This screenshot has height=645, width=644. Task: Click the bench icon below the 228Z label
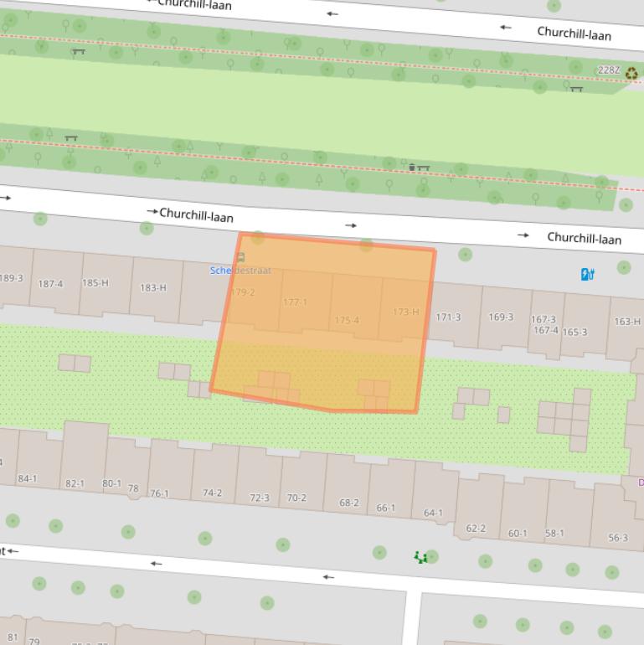577,88
